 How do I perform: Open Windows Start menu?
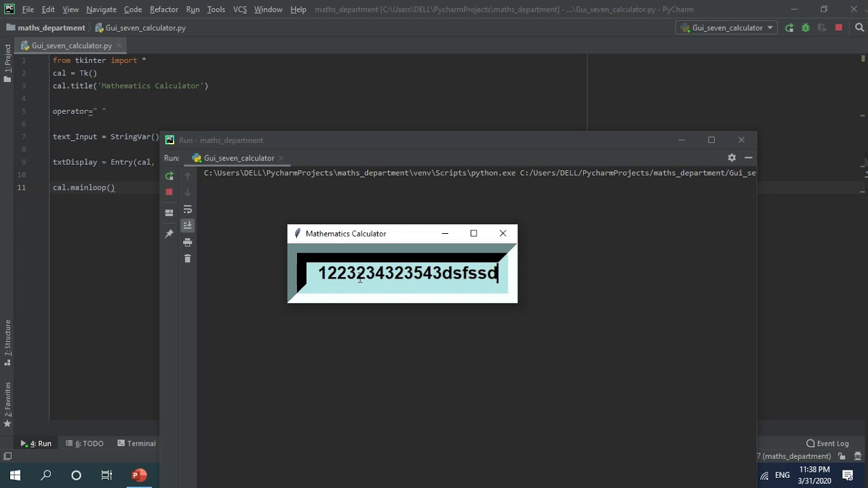click(x=15, y=475)
